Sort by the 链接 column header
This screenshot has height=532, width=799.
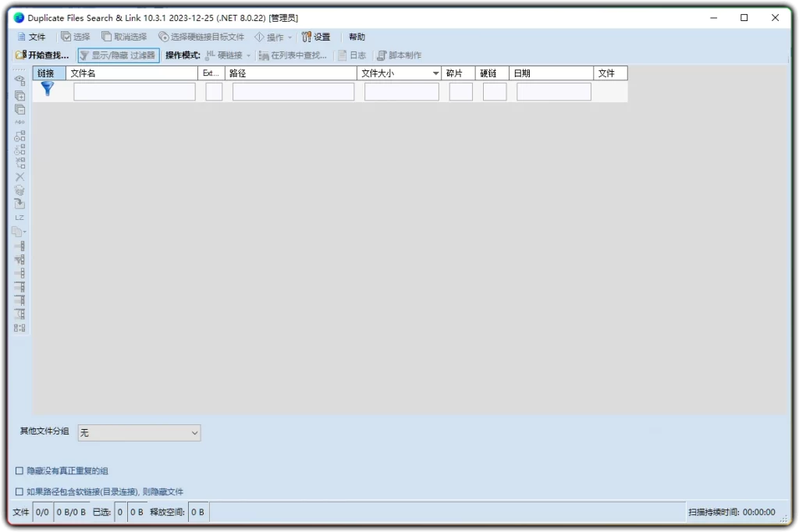(x=49, y=73)
